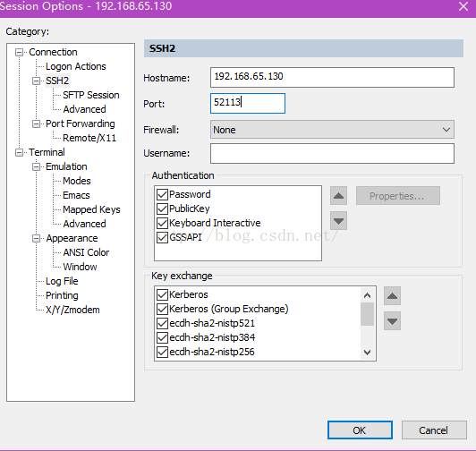Click the Properties... button
The image size is (476, 451).
click(x=397, y=196)
